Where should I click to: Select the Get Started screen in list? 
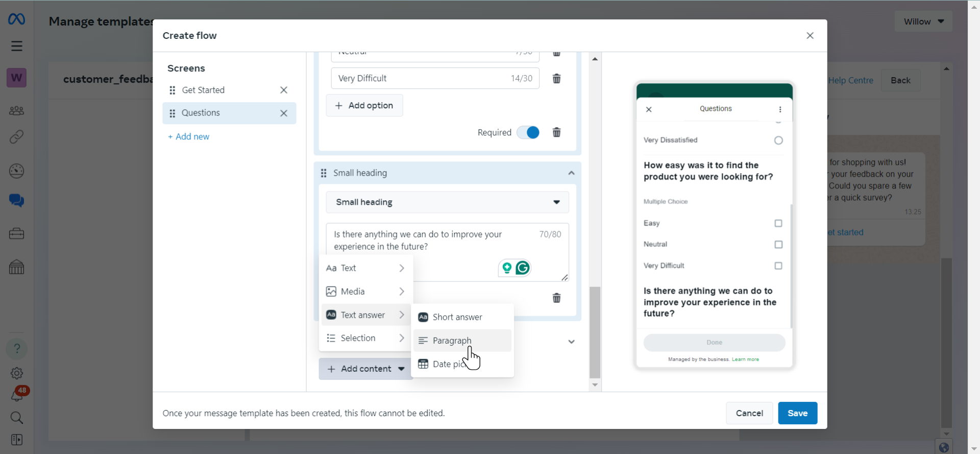click(x=229, y=90)
